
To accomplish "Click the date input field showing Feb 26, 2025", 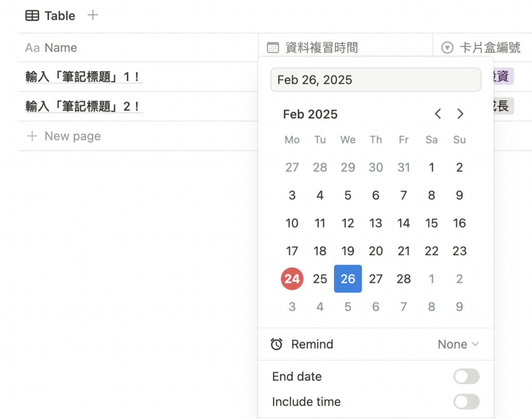I will point(375,80).
